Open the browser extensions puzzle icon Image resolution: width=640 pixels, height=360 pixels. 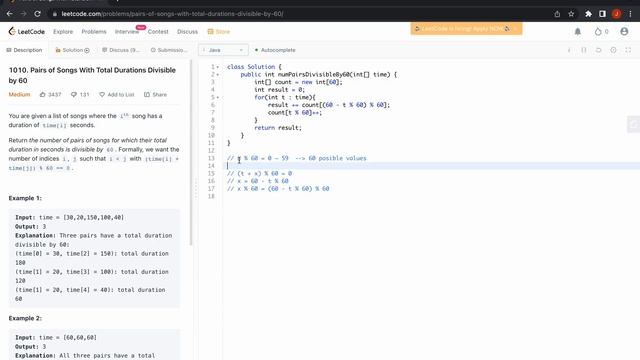coord(588,14)
